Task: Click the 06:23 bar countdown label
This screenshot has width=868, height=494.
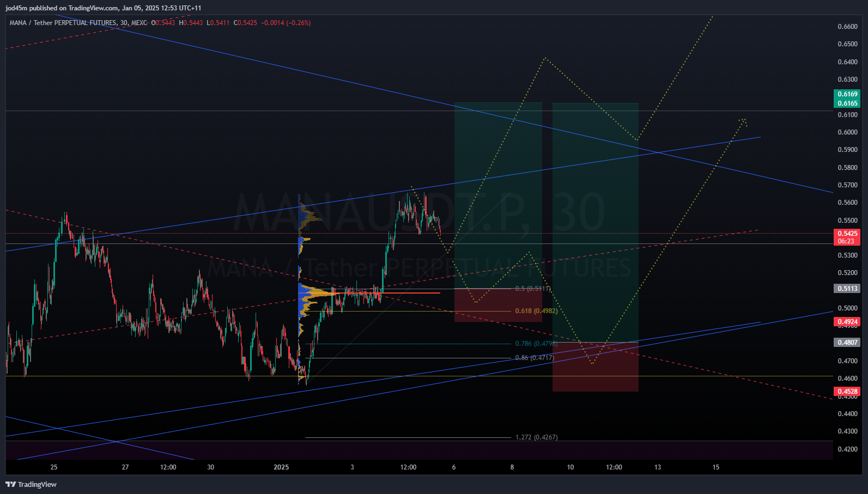Action: [846, 241]
